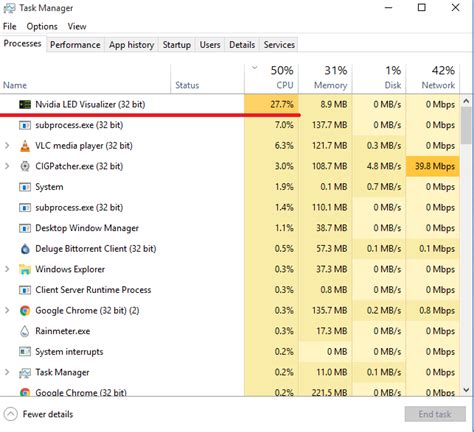Screen dimensions: 474x432
Task: Click the CIGPatcher.exe process icon
Action: pyautogui.click(x=25, y=166)
